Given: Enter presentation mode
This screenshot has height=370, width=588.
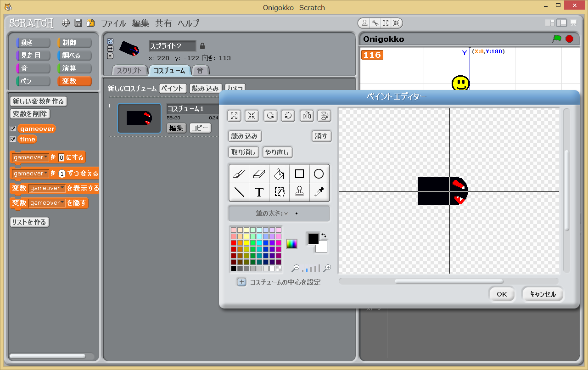Looking at the screenshot, I should click(x=573, y=23).
